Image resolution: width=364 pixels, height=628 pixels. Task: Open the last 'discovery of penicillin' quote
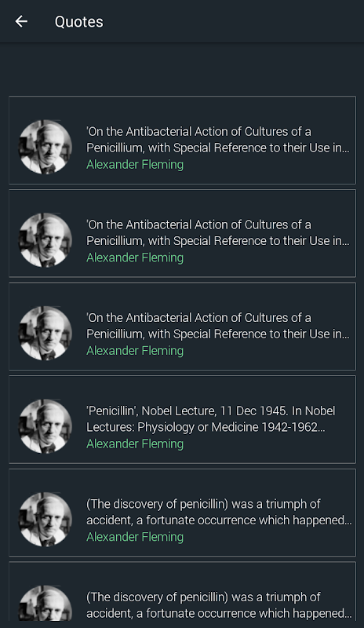[x=182, y=592]
